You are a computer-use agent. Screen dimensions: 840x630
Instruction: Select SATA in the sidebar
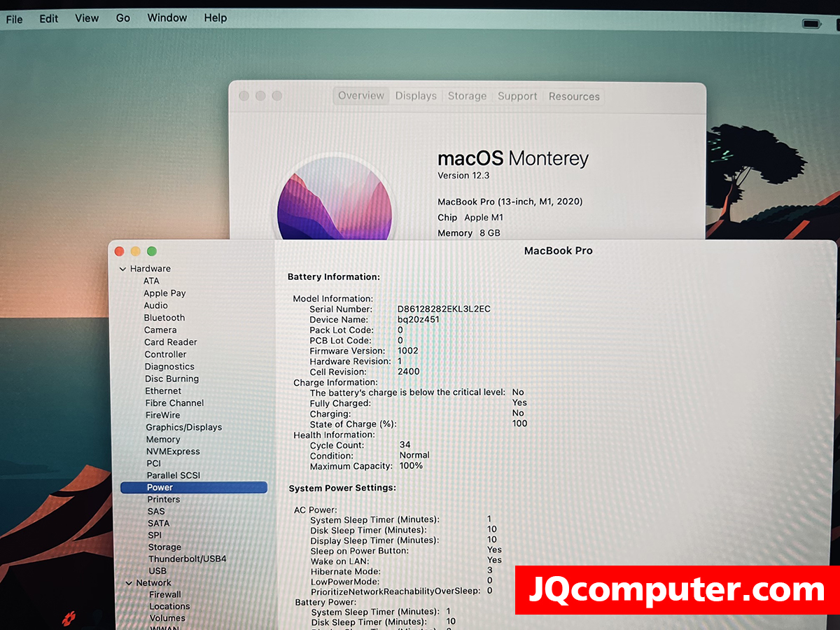click(158, 523)
